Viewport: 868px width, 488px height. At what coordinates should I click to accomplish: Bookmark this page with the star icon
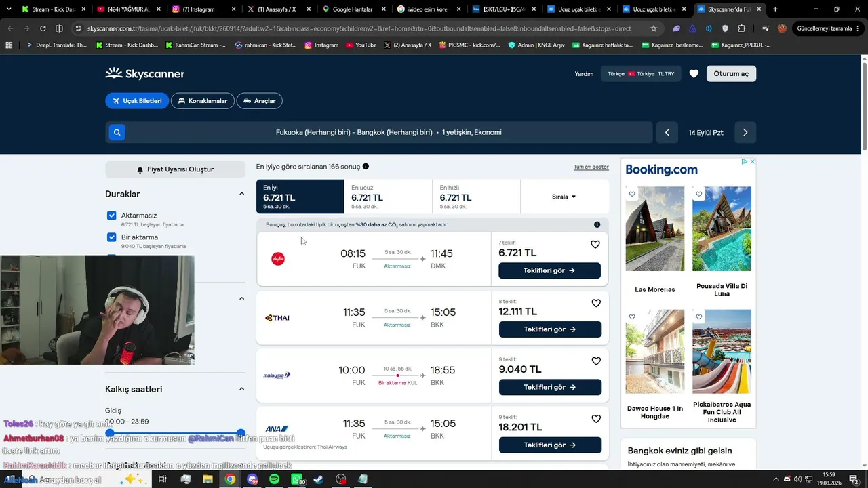tap(654, 28)
